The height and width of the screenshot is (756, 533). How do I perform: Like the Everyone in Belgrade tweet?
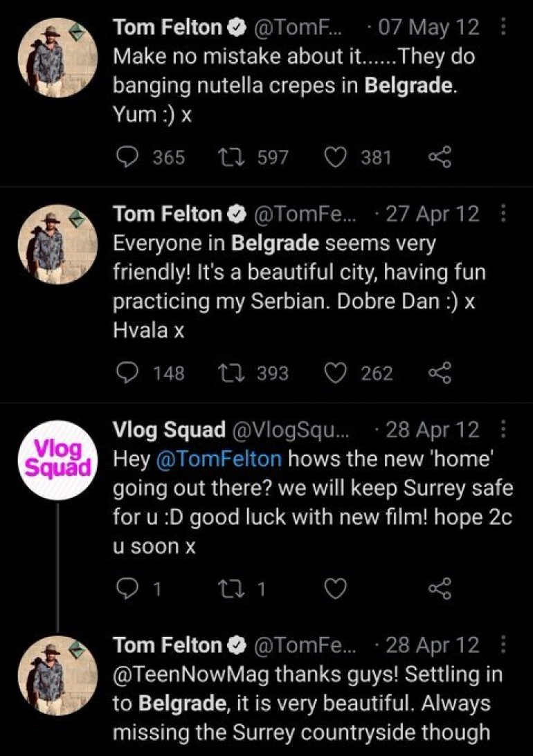coord(336,374)
